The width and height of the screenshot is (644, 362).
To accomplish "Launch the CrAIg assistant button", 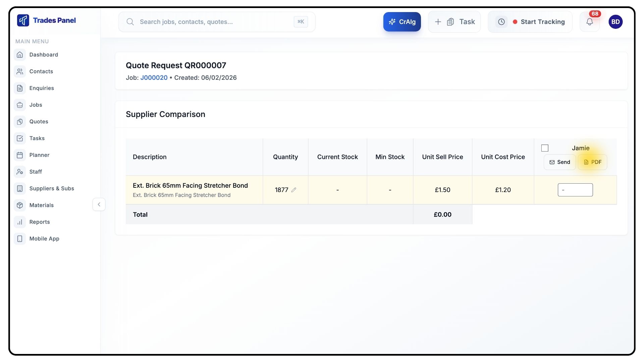I will point(402,22).
